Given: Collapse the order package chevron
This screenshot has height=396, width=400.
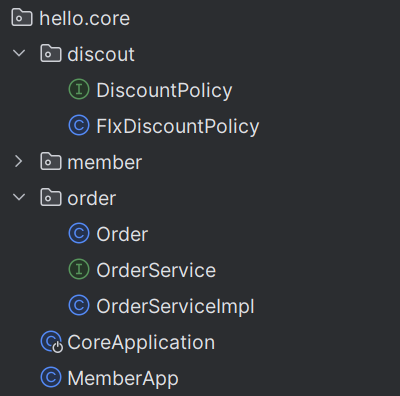Looking at the screenshot, I should (x=19, y=197).
